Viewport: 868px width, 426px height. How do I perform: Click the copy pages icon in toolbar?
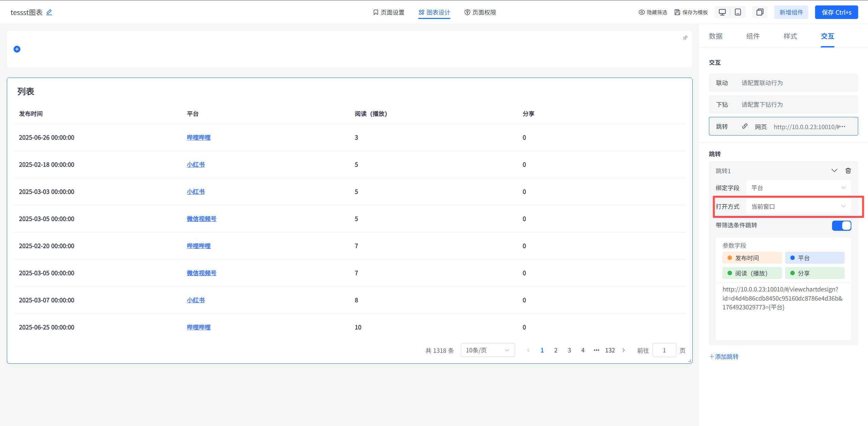coord(760,12)
